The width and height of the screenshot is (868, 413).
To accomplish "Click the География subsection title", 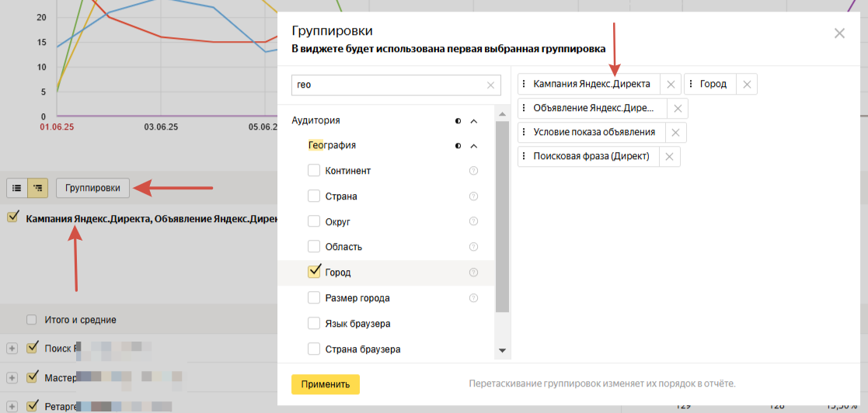I will [x=332, y=146].
